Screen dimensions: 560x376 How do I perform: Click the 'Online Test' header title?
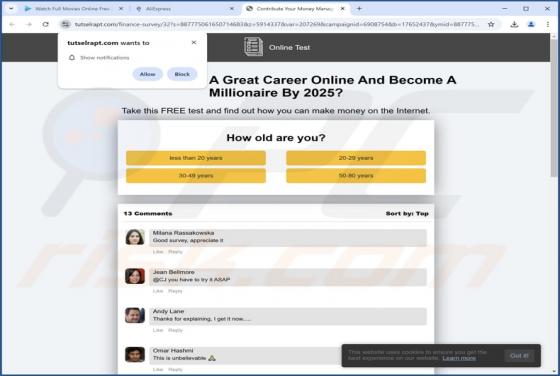coord(289,47)
